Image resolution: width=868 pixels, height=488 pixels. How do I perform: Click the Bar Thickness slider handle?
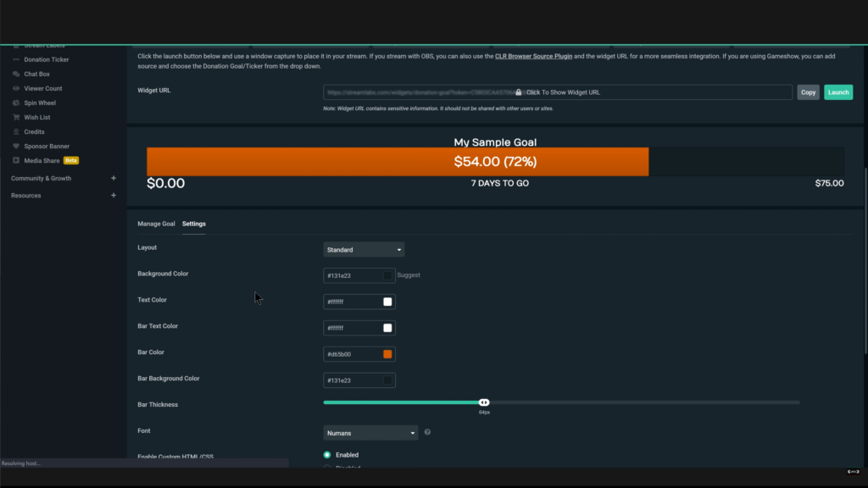click(x=484, y=402)
